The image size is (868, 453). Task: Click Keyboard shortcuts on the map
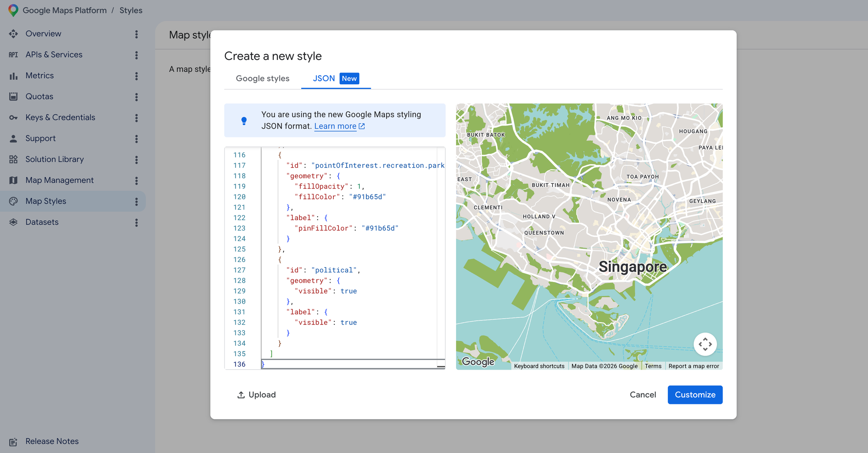pyautogui.click(x=539, y=366)
